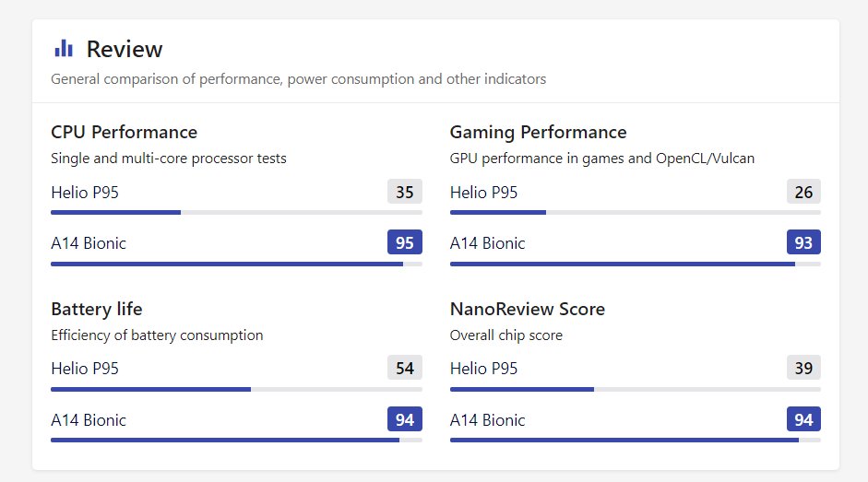Click the bar chart icon beside Review
868x482 pixels.
pos(64,49)
